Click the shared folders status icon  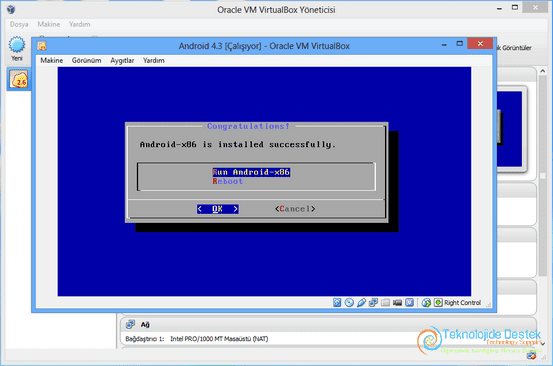[x=385, y=303]
